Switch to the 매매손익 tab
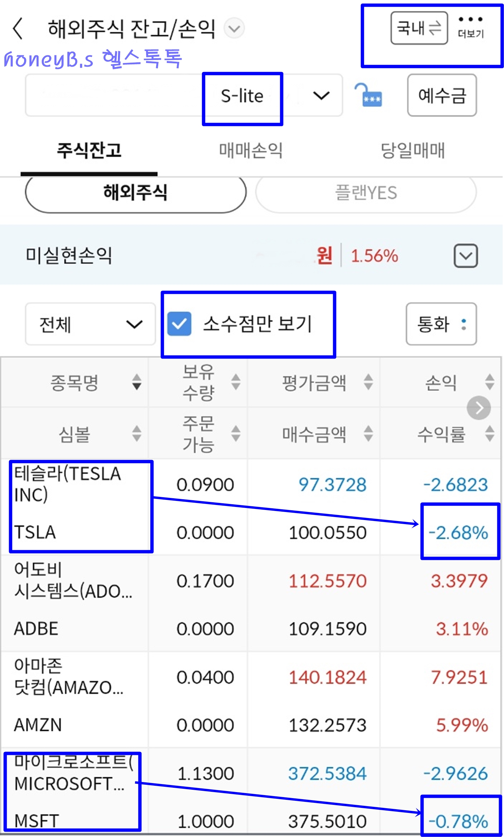 coord(251,151)
